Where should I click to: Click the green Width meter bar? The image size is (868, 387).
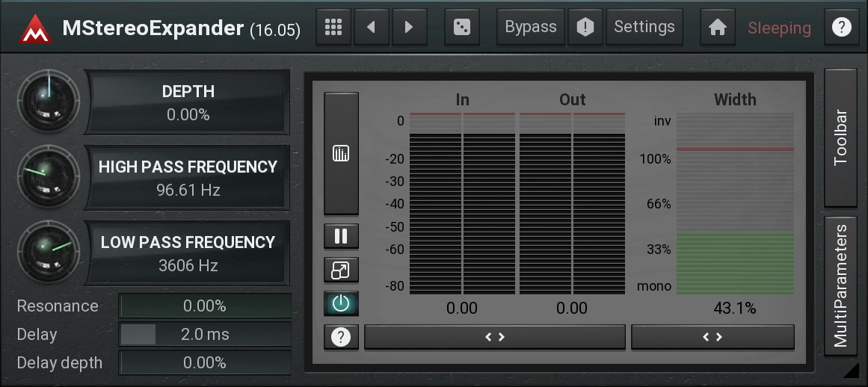735,263
